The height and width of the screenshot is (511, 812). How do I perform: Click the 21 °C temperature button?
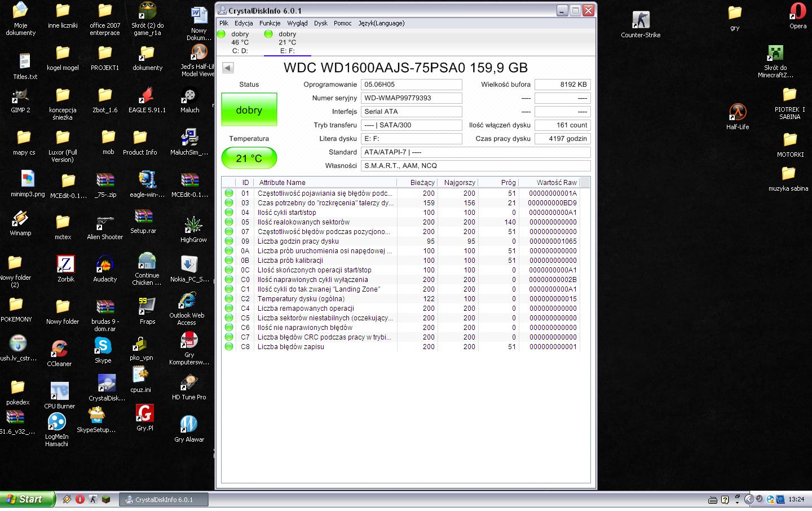[249, 158]
